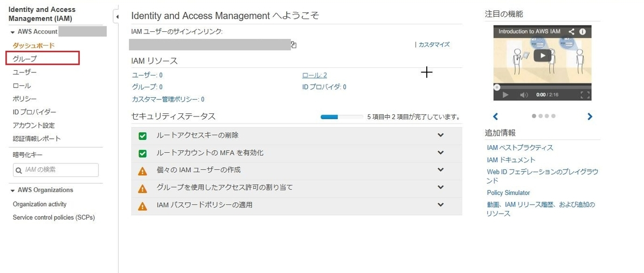Click green check for ルートアカウントの MFA を有効化

[x=142, y=154]
